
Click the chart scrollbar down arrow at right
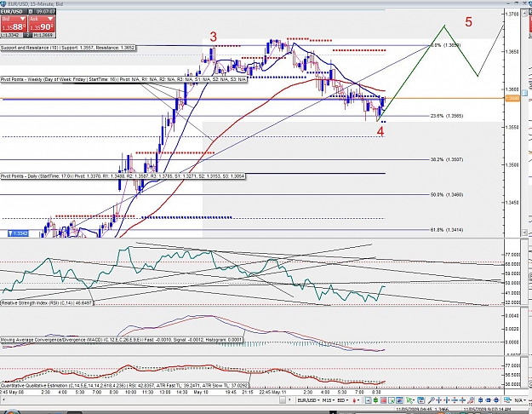(524, 233)
